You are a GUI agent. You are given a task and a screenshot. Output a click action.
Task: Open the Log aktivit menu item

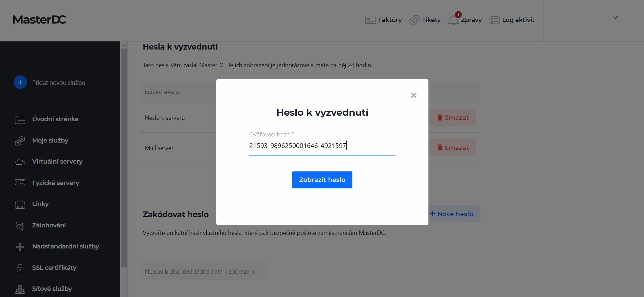[x=518, y=20]
